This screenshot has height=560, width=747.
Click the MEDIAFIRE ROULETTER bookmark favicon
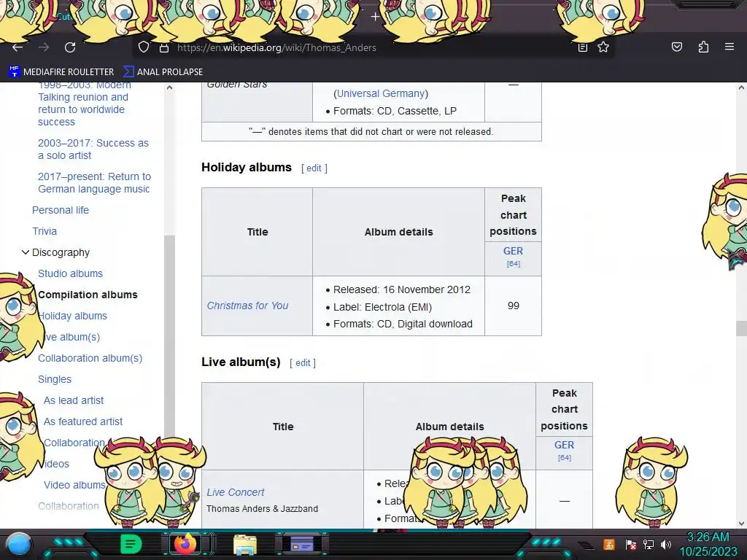click(15, 71)
